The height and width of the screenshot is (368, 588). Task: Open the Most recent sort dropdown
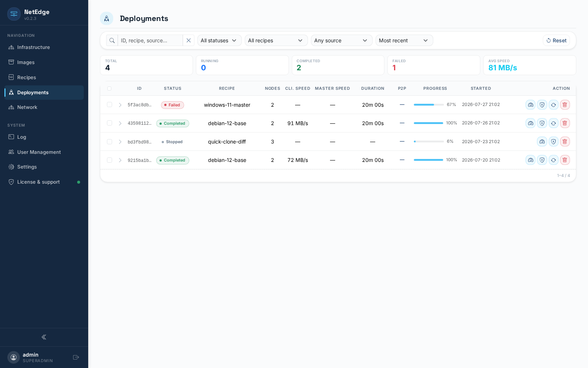coord(404,40)
